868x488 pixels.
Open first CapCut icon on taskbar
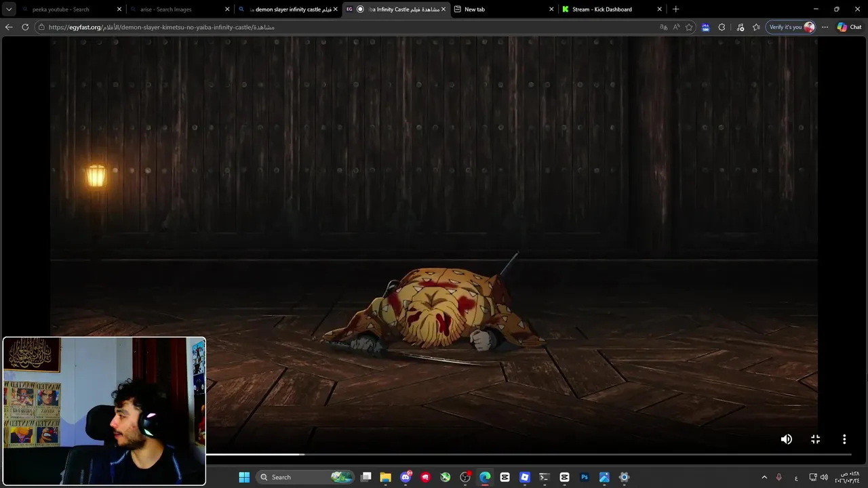click(x=505, y=477)
